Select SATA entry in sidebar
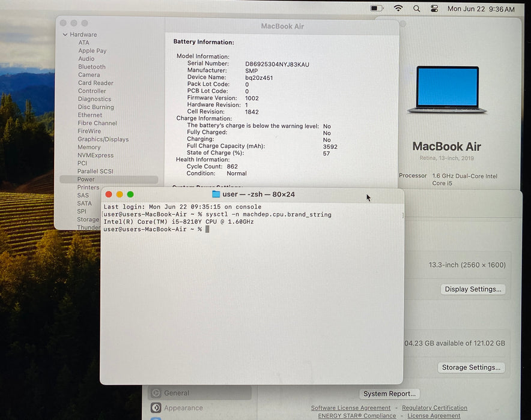 [84, 203]
